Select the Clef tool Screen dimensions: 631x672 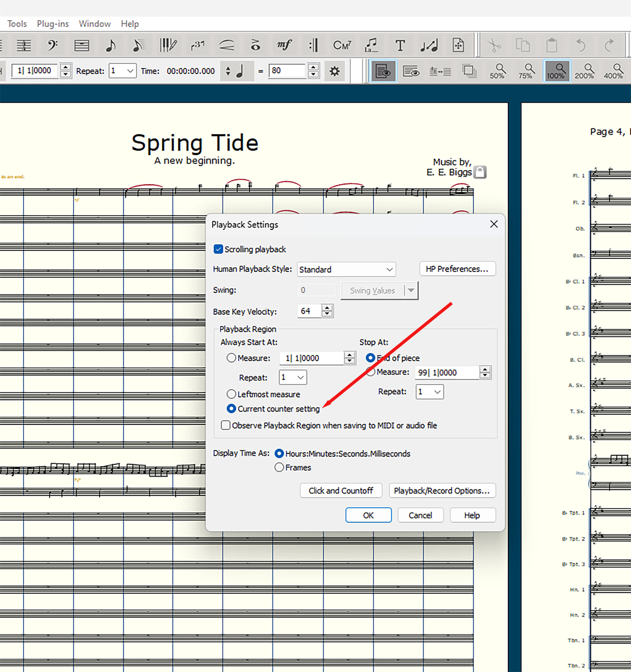[52, 45]
